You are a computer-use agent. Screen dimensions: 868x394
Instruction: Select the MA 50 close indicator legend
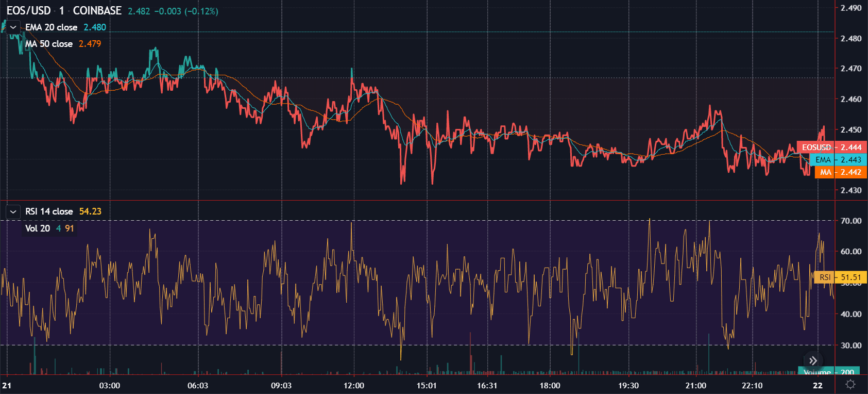(49, 44)
